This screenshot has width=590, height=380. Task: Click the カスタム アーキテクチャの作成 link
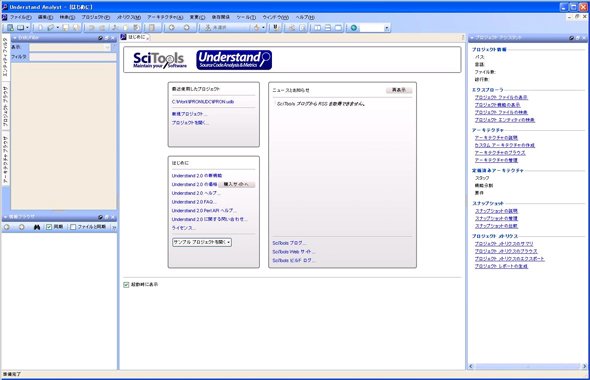click(505, 145)
